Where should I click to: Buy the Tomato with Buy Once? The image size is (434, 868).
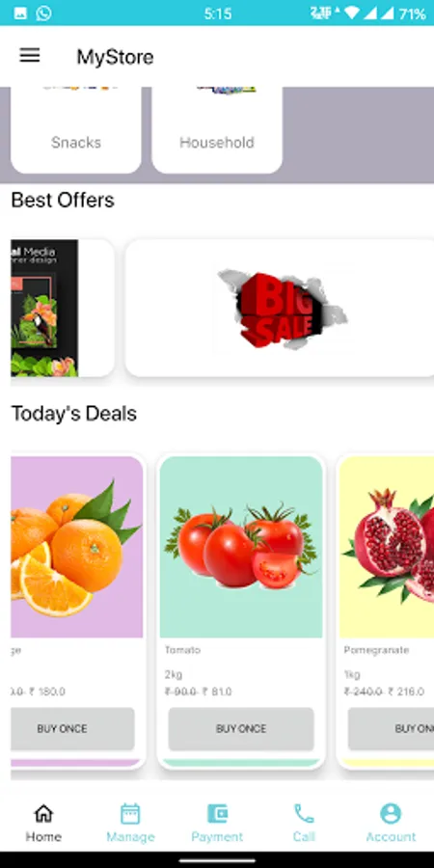(x=241, y=728)
